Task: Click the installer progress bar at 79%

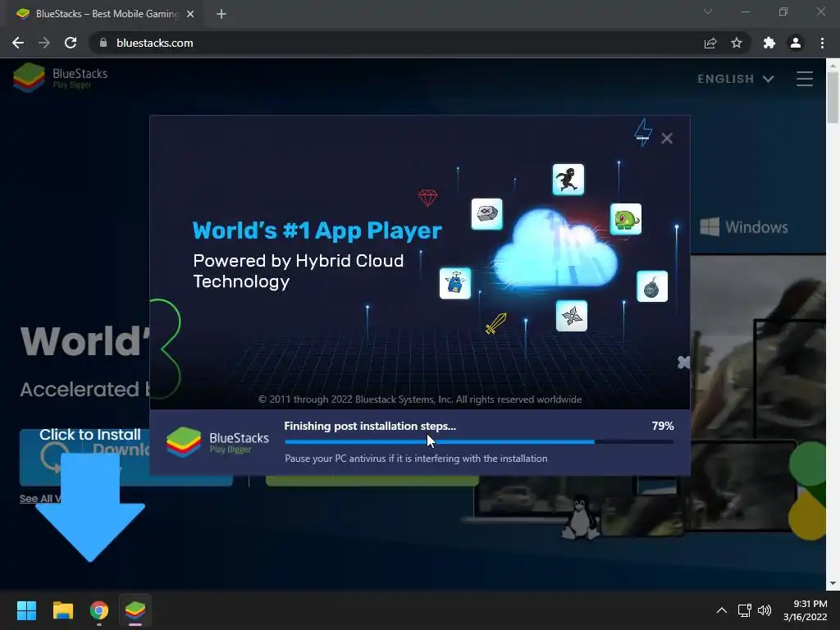Action: (x=479, y=442)
